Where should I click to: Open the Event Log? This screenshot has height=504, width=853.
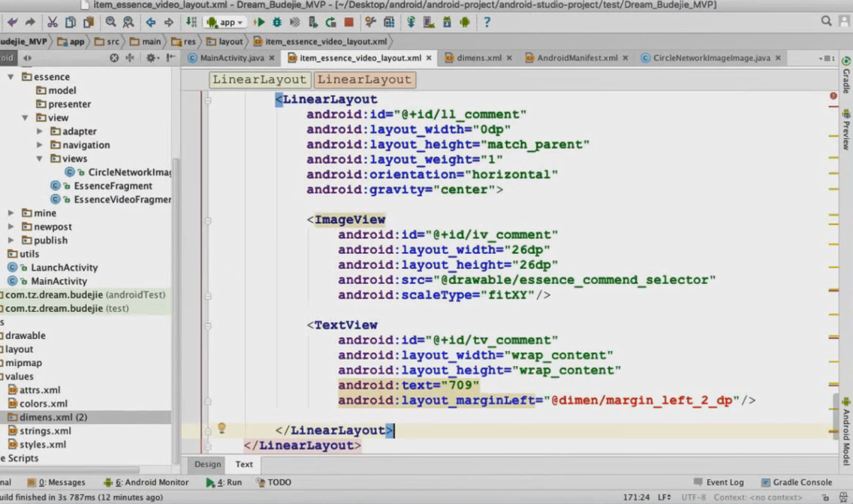tap(718, 483)
